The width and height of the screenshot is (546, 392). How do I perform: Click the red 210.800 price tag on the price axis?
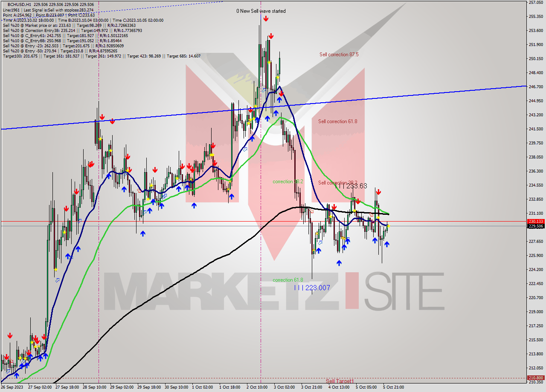point(536,378)
